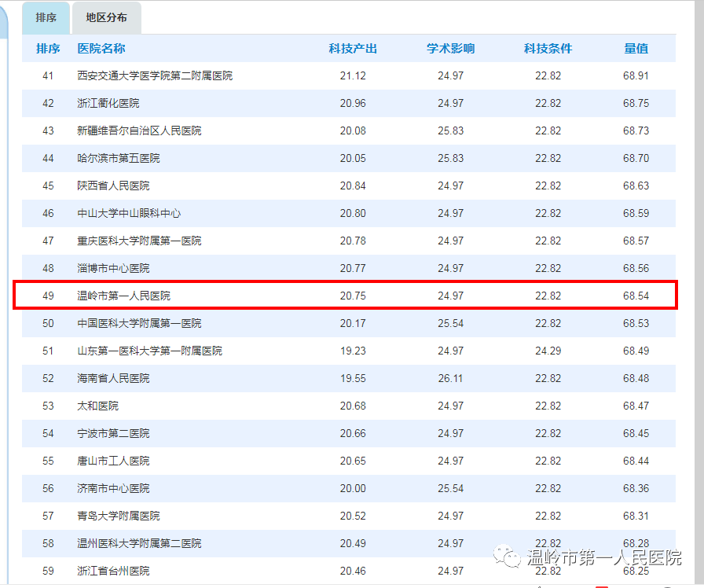Select 唐山市工人医院 hospital name

113,461
